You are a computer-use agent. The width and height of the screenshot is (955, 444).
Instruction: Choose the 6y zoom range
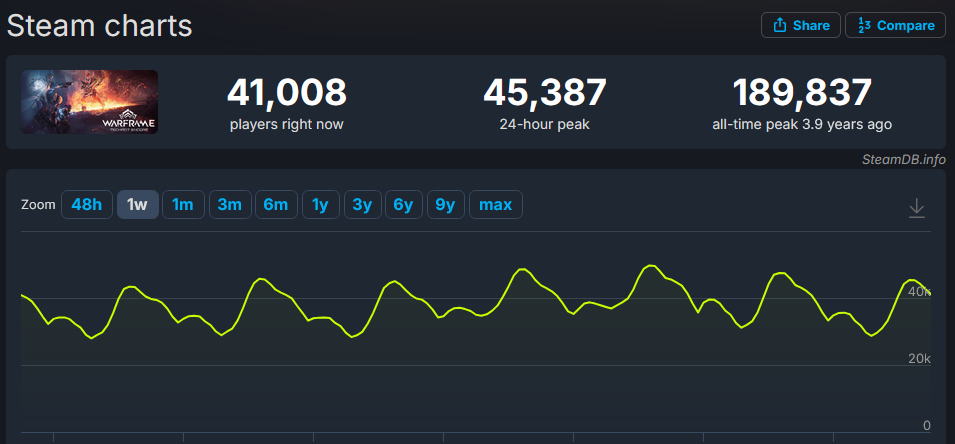click(403, 205)
